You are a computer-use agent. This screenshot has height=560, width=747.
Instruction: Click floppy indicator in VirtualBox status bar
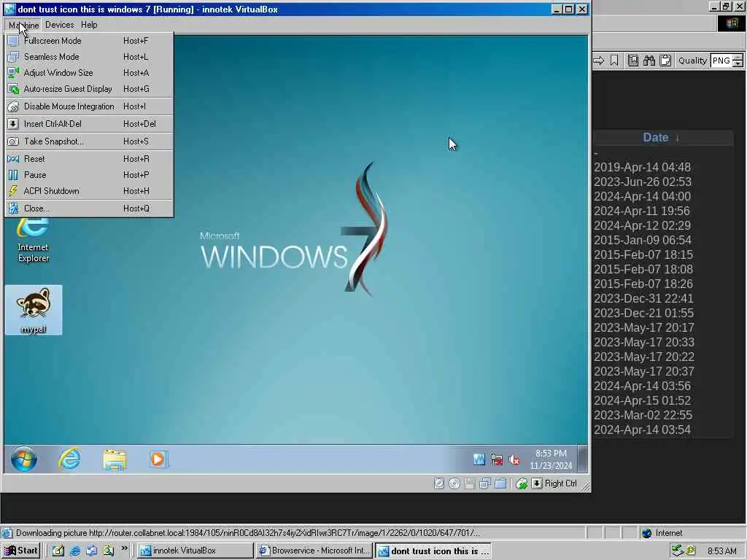469,484
